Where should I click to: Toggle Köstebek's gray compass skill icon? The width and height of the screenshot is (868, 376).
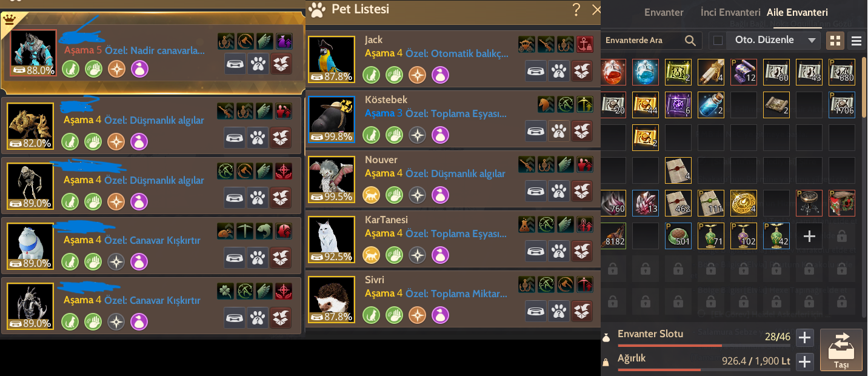[x=417, y=135]
